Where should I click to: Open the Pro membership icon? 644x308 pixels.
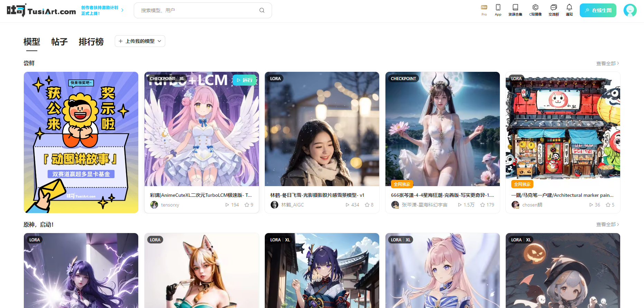click(484, 10)
